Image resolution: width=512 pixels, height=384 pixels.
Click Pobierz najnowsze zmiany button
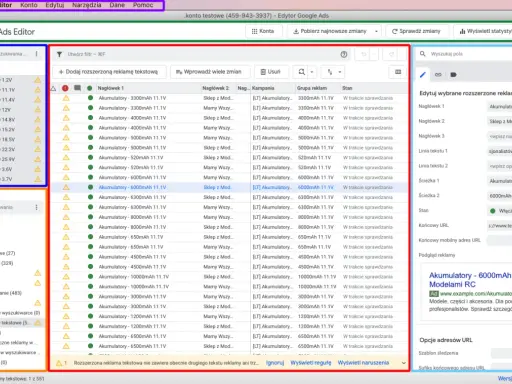click(330, 31)
